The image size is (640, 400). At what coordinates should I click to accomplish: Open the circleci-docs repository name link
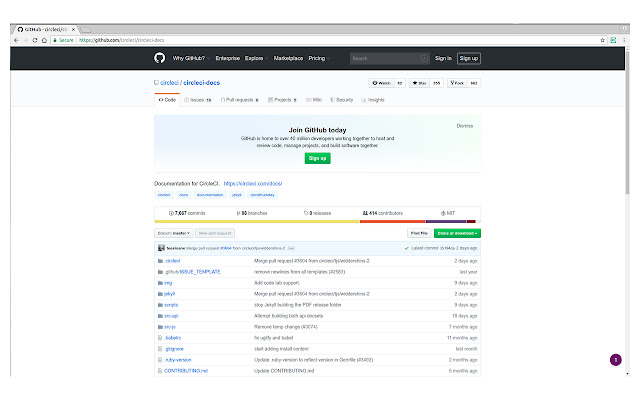(202, 82)
